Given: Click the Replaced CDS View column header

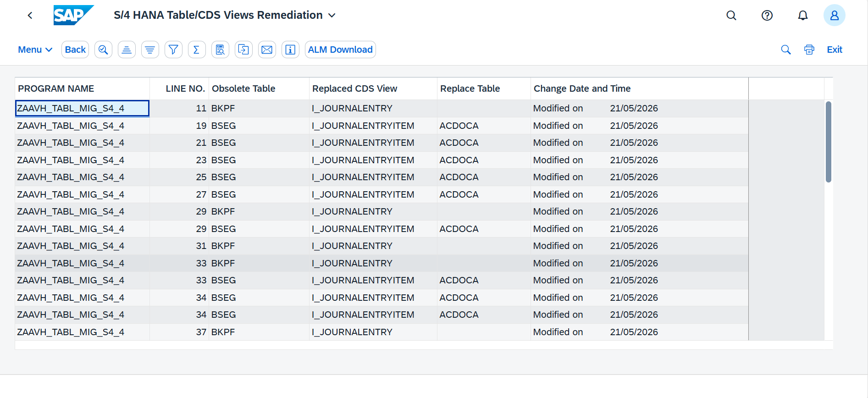Looking at the screenshot, I should tap(373, 88).
